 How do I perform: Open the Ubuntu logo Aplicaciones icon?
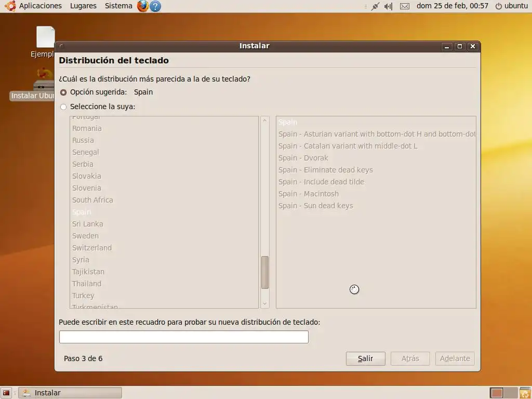10,6
